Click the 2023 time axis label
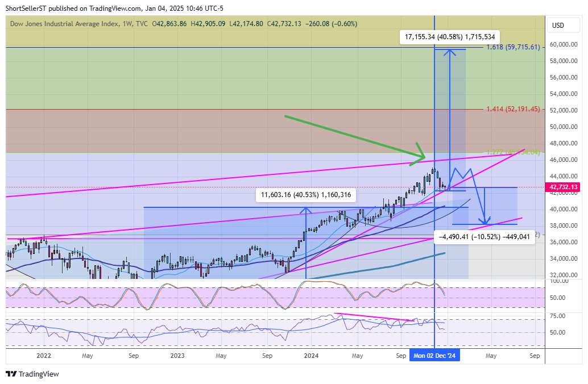This screenshot has height=384, width=588. [x=177, y=356]
